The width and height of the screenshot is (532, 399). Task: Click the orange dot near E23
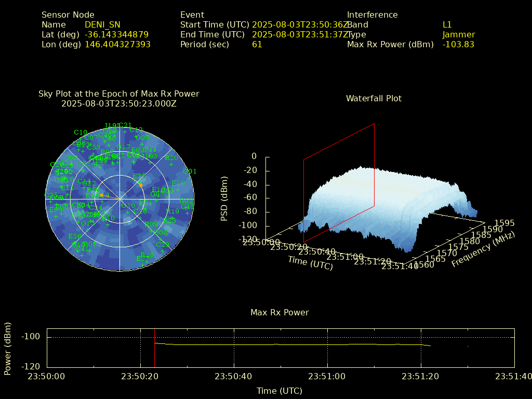pos(140,185)
